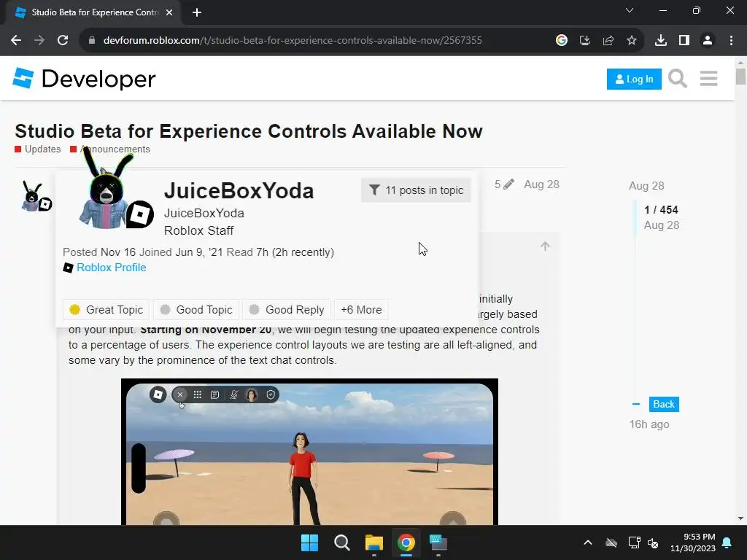
Task: Click the network tray icon
Action: tap(634, 542)
